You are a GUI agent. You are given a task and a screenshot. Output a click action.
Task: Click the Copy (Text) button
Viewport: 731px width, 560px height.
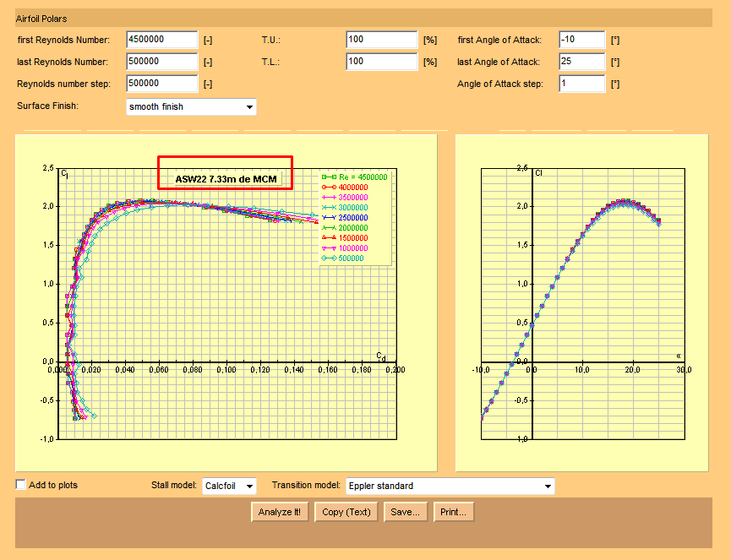(x=346, y=512)
